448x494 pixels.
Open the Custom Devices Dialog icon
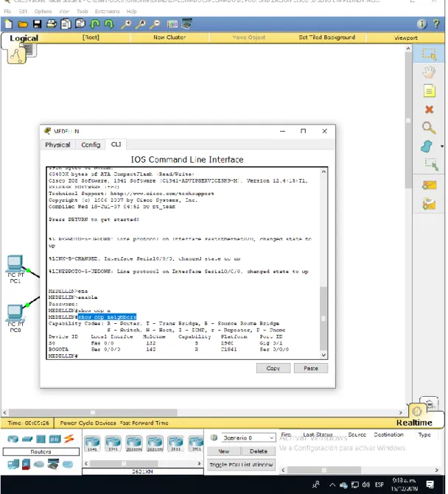186,24
